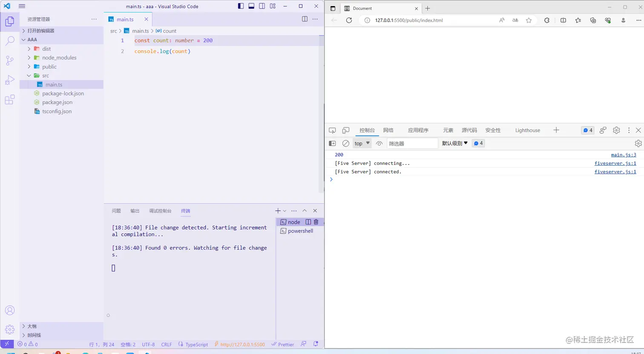This screenshot has height=354, width=644.
Task: Open the top context dropdown in console
Action: 362,144
